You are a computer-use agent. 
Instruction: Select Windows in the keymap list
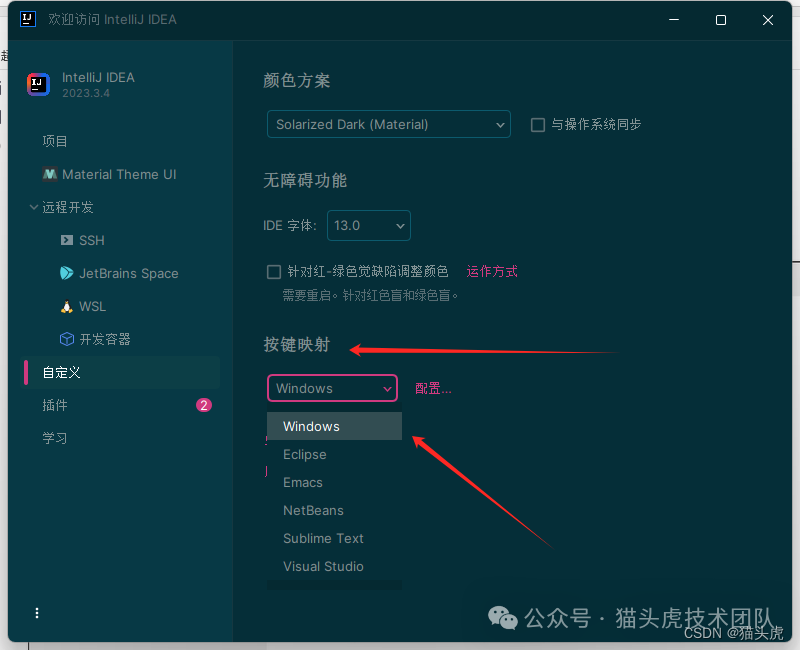[x=334, y=427]
